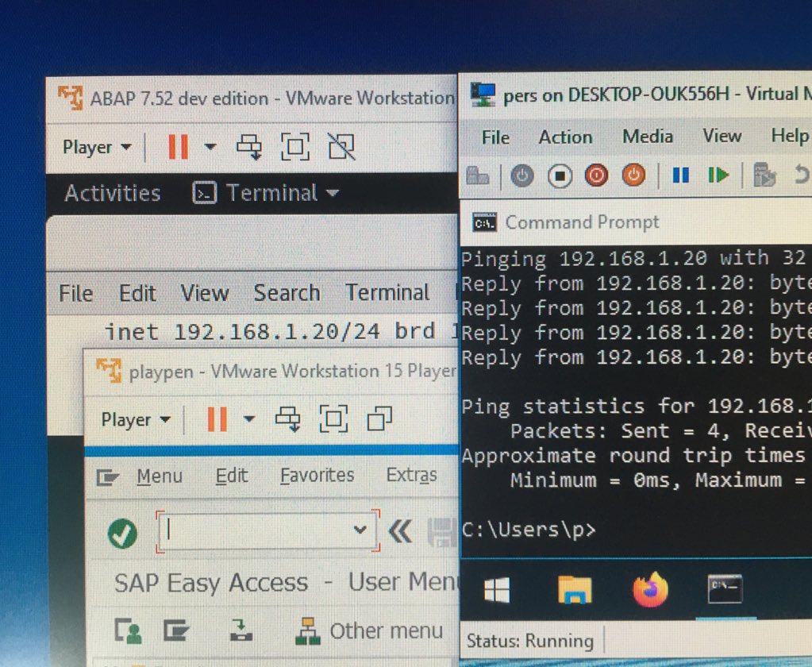Pause the playpen virtual machine
This screenshot has height=667, width=812.
pyautogui.click(x=217, y=419)
